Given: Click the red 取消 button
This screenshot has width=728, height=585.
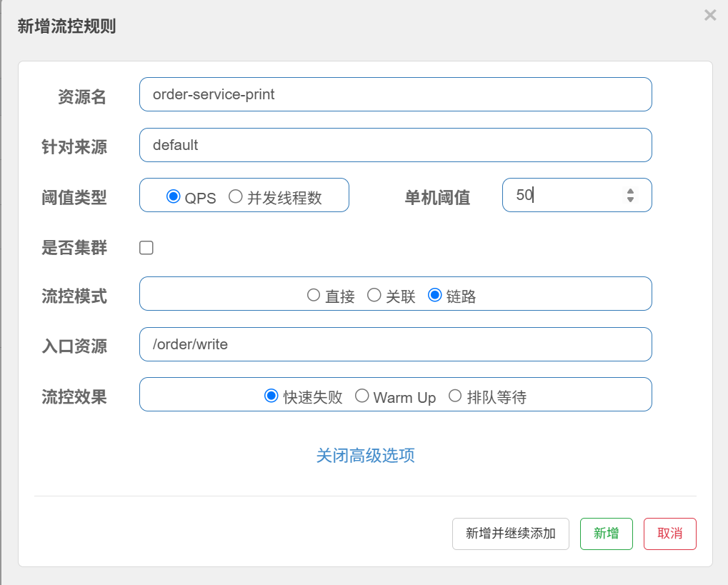Looking at the screenshot, I should point(670,534).
